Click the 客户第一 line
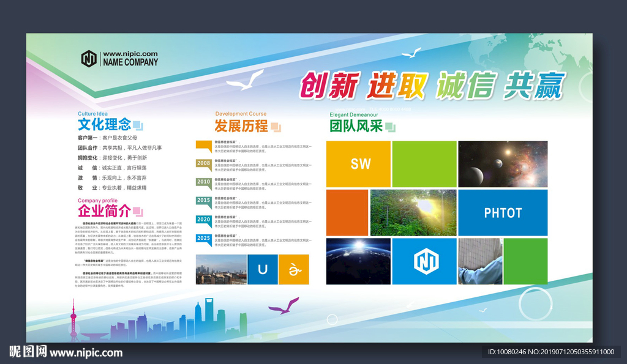 [107, 138]
